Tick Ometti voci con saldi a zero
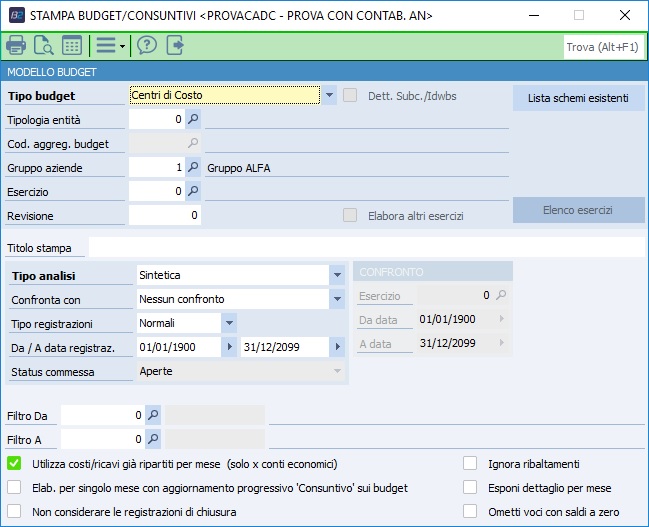 [470, 512]
